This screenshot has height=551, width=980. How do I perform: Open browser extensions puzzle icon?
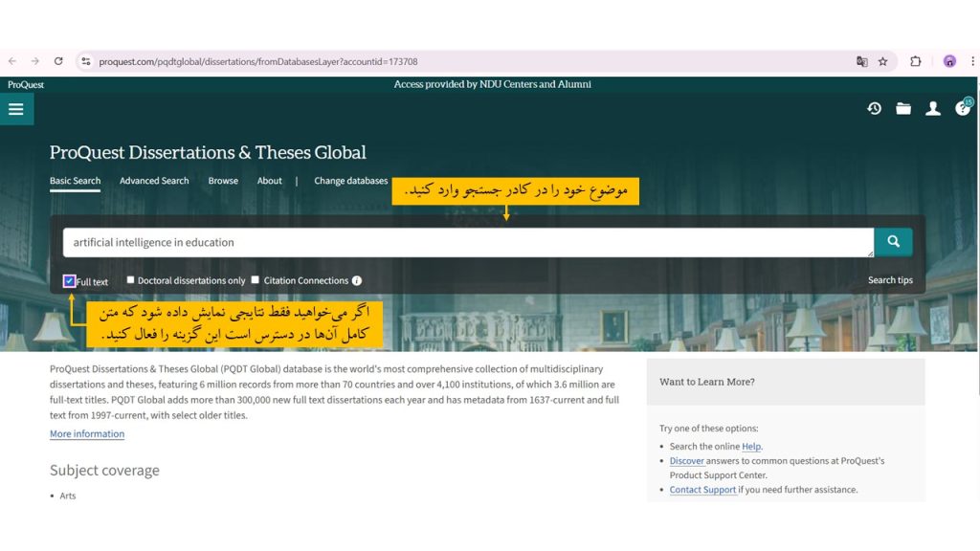click(x=916, y=61)
